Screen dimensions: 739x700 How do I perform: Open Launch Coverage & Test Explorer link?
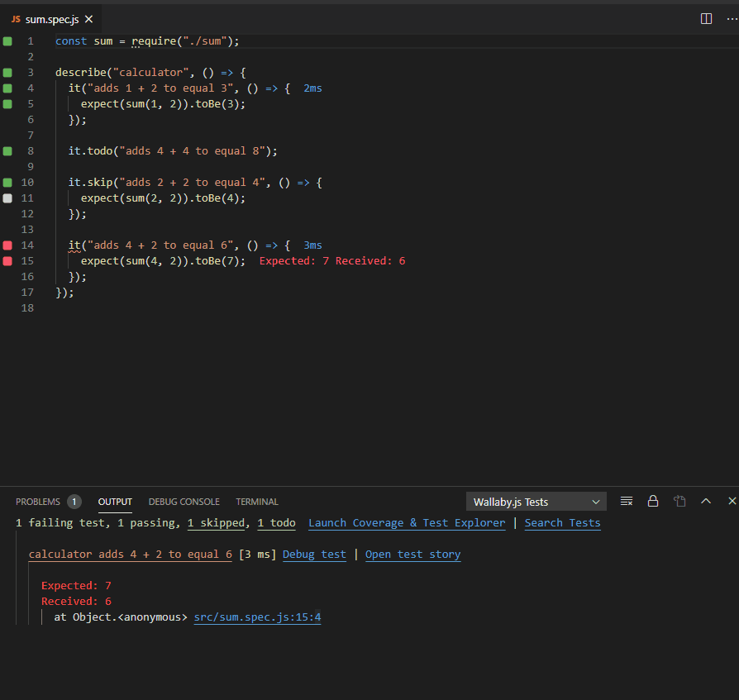[407, 523]
